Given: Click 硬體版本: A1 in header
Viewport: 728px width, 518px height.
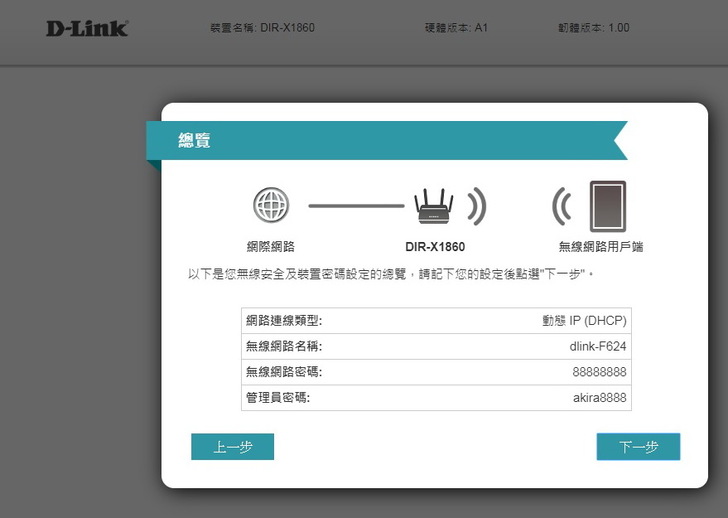Looking at the screenshot, I should [x=456, y=28].
